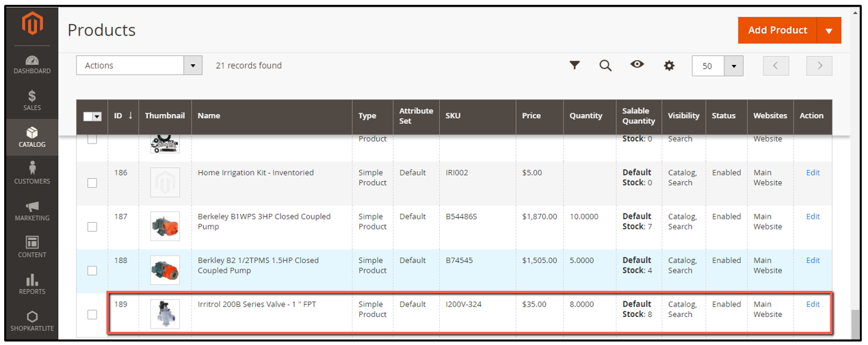Expand the Add Product arrow toggle

click(829, 30)
